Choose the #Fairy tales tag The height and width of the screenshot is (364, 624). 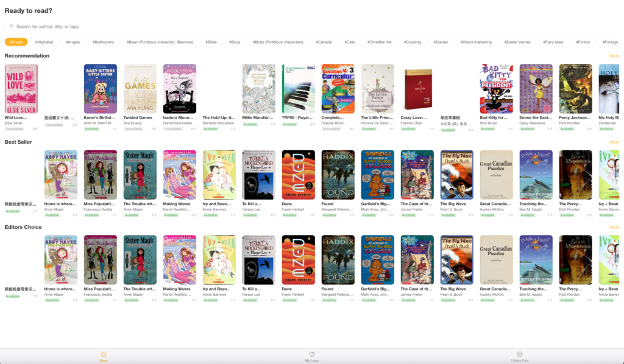tap(553, 42)
